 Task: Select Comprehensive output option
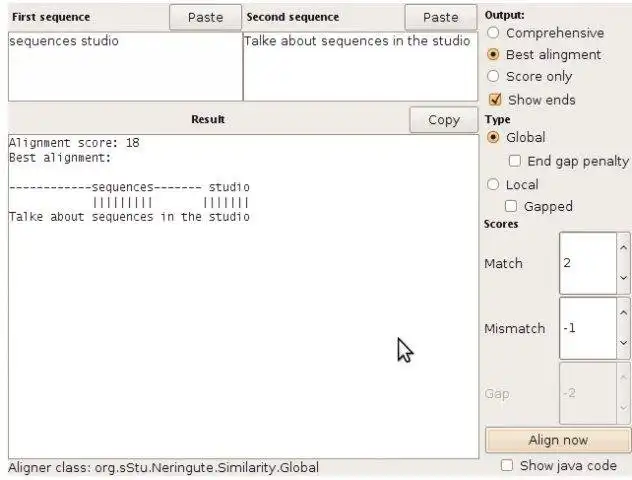coord(493,33)
